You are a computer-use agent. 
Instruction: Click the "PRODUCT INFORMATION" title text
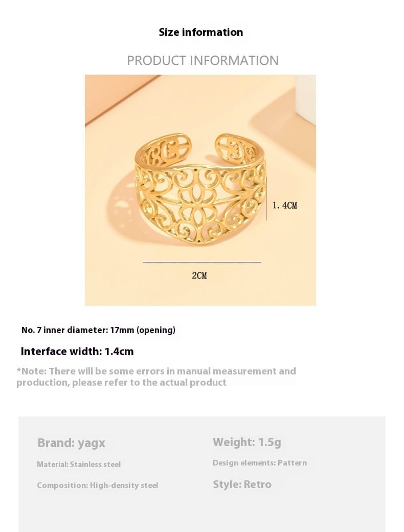pos(203,60)
